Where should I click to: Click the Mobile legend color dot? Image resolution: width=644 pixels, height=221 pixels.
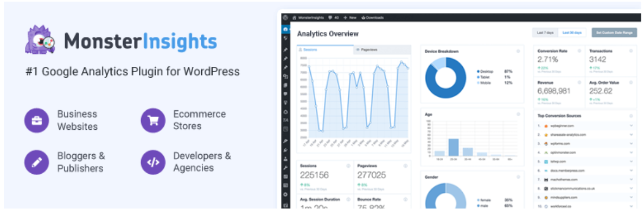tap(478, 83)
